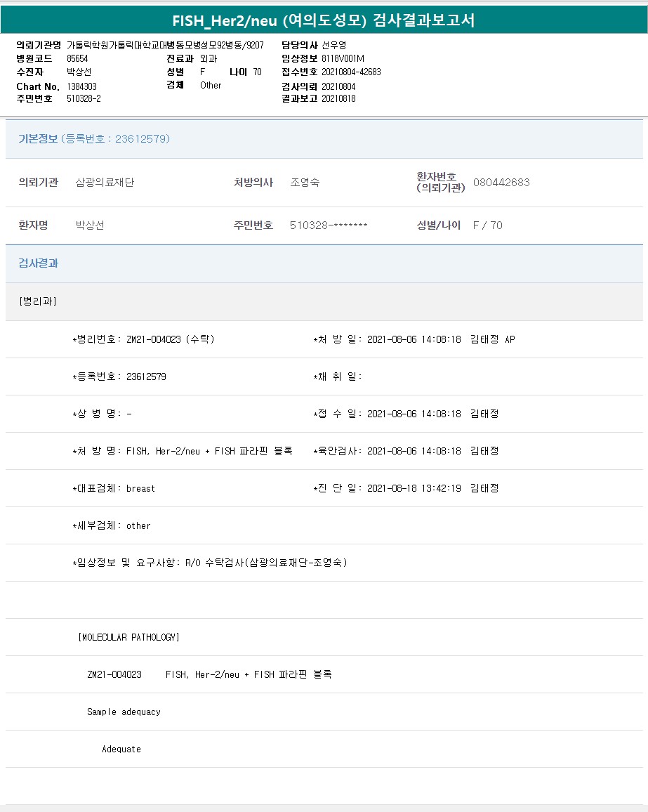Click the 진료과 value '외과'

(x=209, y=58)
